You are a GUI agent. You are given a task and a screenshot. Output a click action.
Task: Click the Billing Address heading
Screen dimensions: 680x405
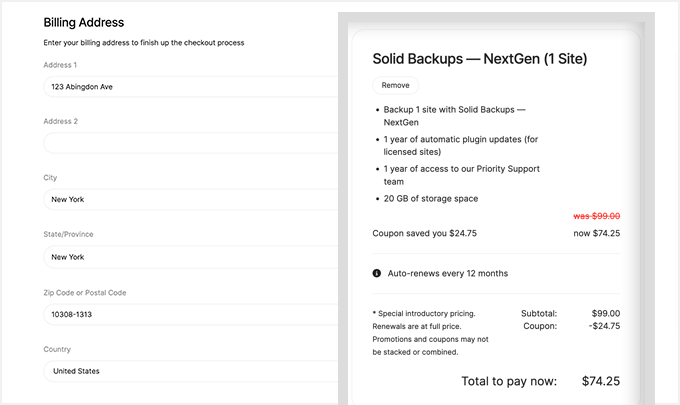84,22
